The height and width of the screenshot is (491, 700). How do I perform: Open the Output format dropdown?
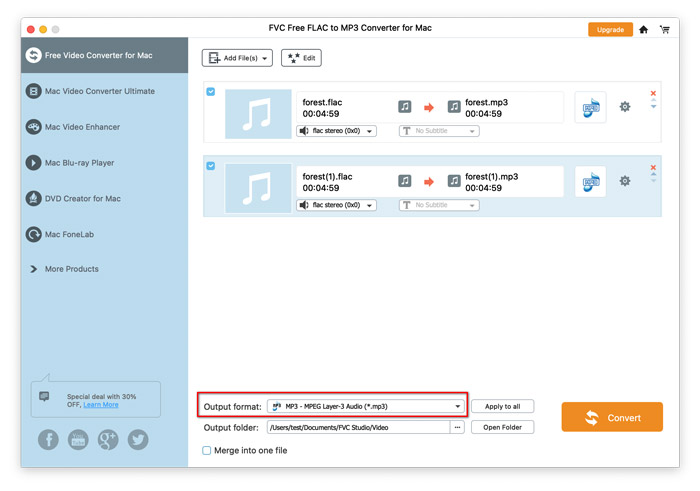(x=366, y=406)
